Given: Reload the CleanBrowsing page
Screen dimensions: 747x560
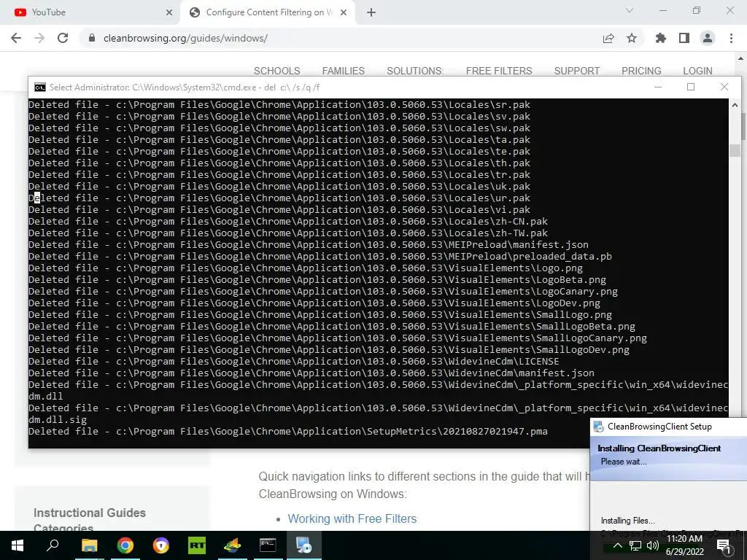Looking at the screenshot, I should (x=63, y=38).
